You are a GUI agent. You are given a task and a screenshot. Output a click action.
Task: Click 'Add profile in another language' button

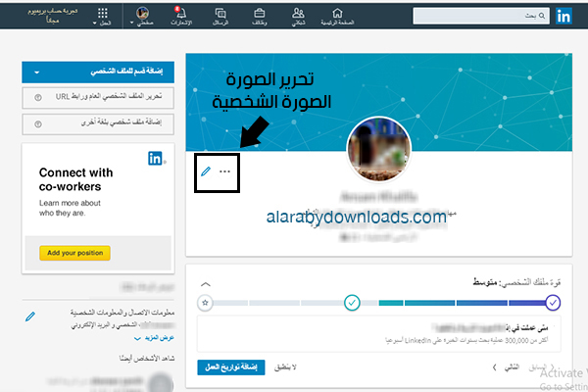click(98, 123)
